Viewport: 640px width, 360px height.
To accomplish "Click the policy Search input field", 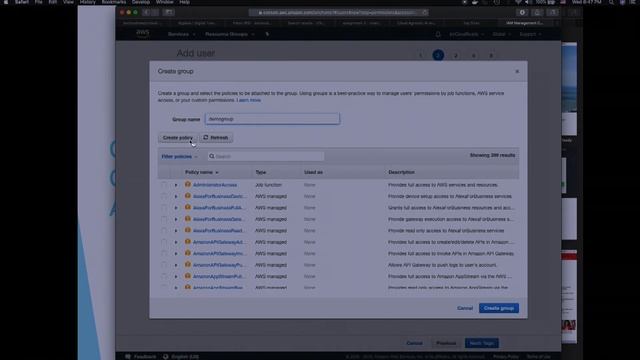I will [x=266, y=156].
